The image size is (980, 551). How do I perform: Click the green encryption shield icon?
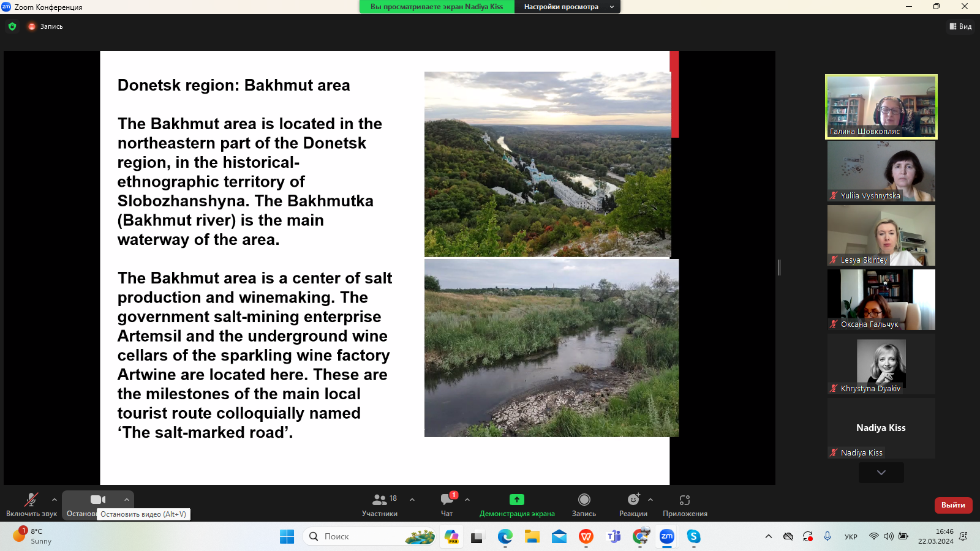12,26
